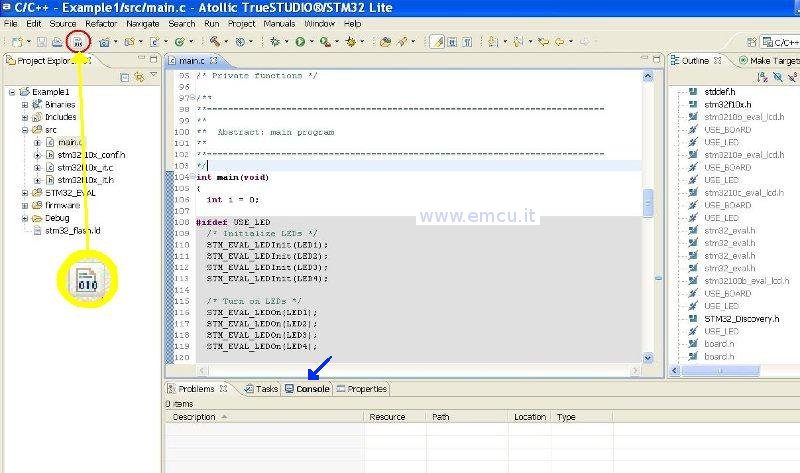
Task: Toggle Mark Occurrences highlighter button
Action: [x=437, y=42]
